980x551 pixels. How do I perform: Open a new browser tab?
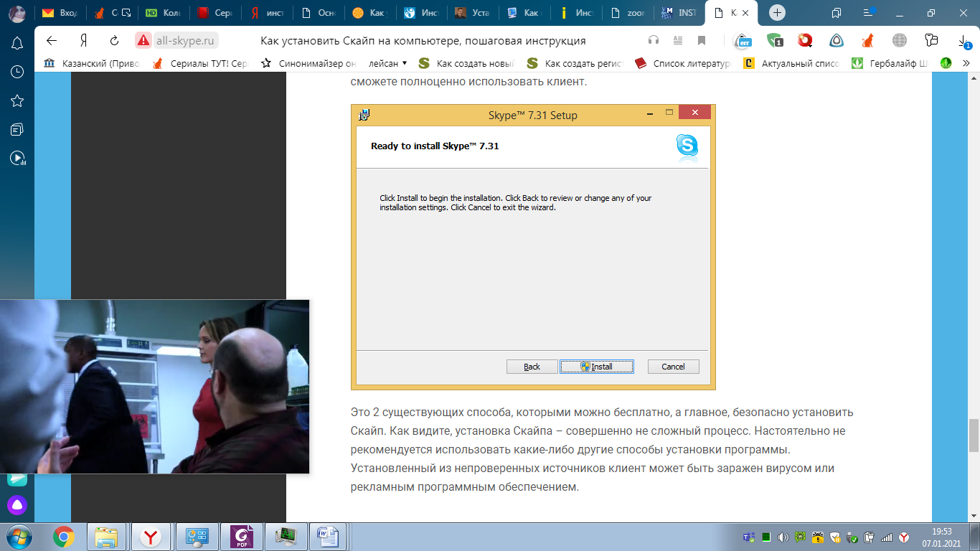777,13
